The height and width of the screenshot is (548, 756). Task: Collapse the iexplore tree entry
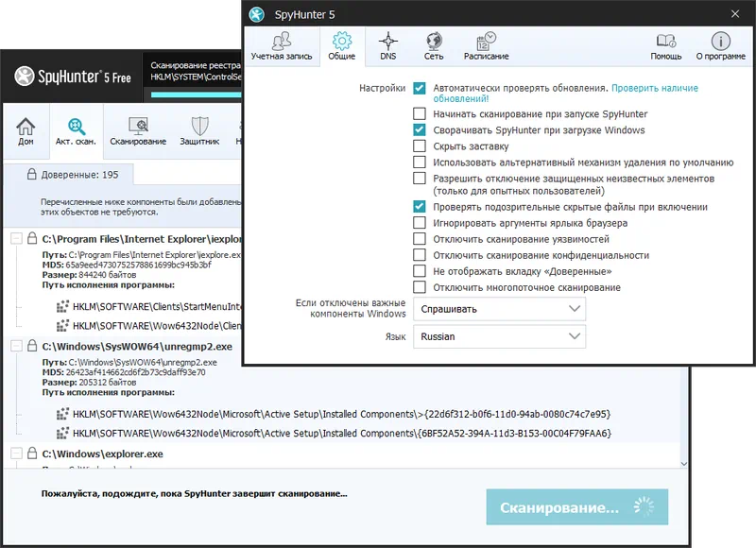[x=16, y=238]
